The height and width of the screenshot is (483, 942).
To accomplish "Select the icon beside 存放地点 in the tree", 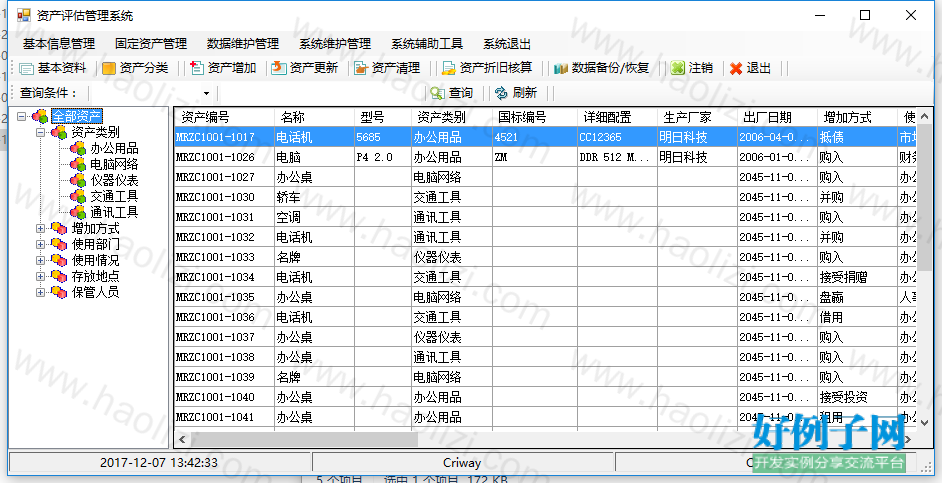I will 59,276.
